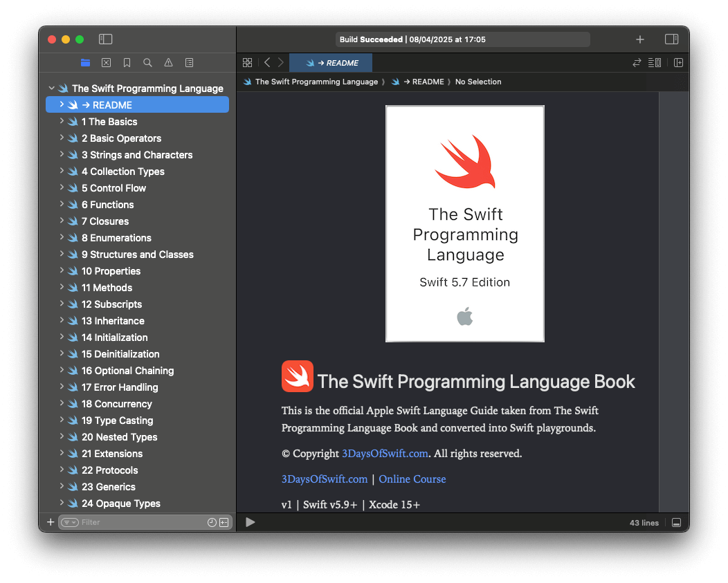Expand the 18 Concurrency chapter
The width and height of the screenshot is (728, 583).
(62, 403)
